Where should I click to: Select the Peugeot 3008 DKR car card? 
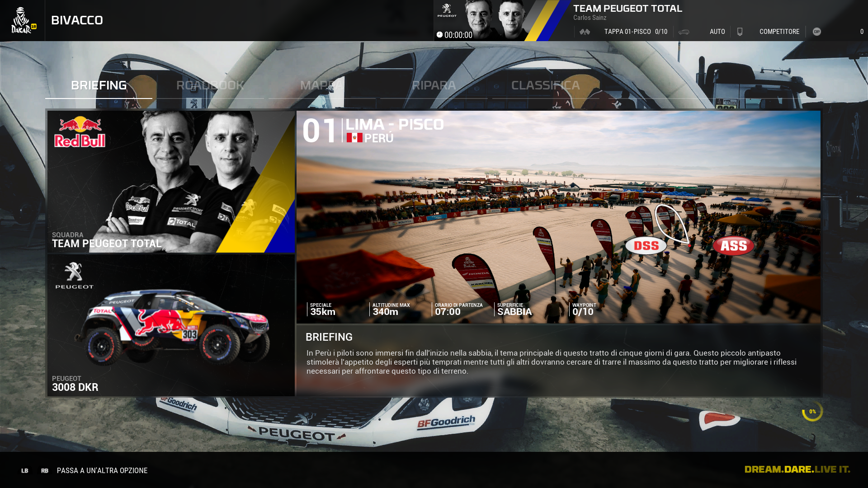pyautogui.click(x=171, y=325)
